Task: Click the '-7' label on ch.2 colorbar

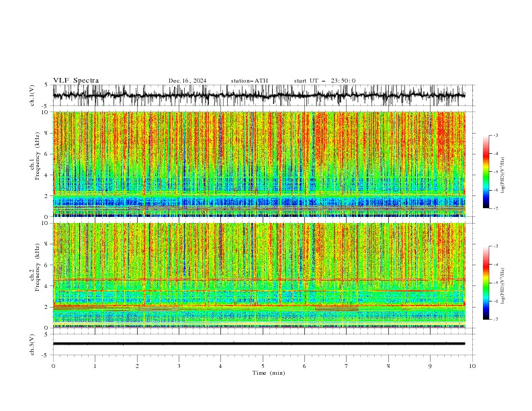Action: click(495, 319)
